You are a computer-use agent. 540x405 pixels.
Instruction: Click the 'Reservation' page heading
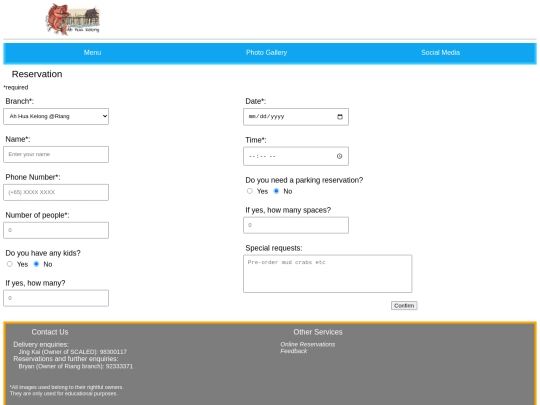pyautogui.click(x=37, y=74)
